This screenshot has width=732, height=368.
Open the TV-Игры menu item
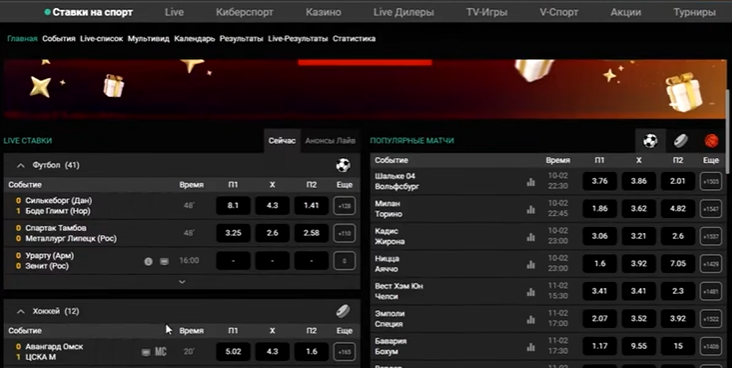coord(486,12)
